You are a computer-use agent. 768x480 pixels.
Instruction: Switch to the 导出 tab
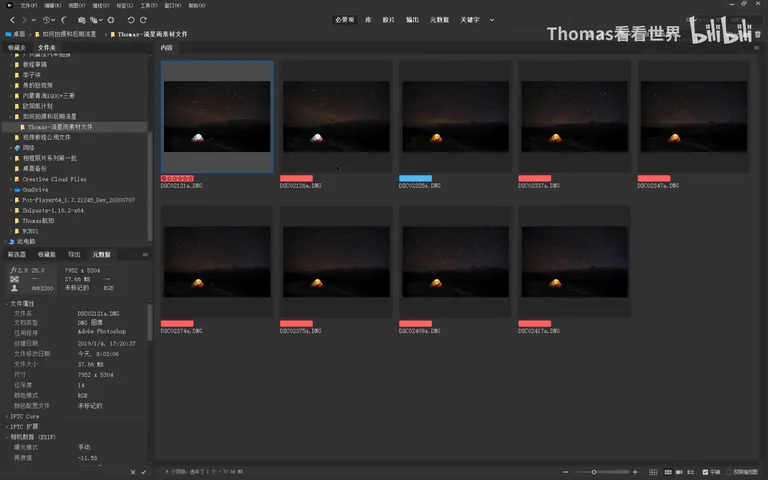point(74,255)
